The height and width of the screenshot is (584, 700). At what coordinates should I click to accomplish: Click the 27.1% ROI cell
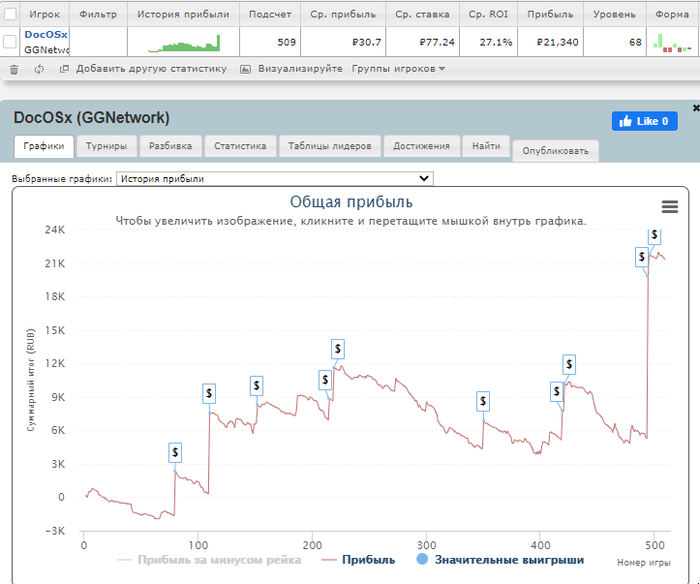[488, 42]
